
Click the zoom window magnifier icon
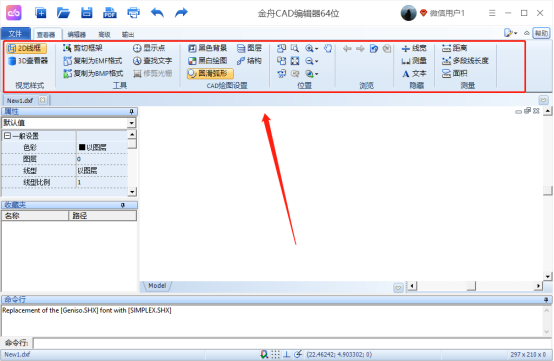[295, 48]
